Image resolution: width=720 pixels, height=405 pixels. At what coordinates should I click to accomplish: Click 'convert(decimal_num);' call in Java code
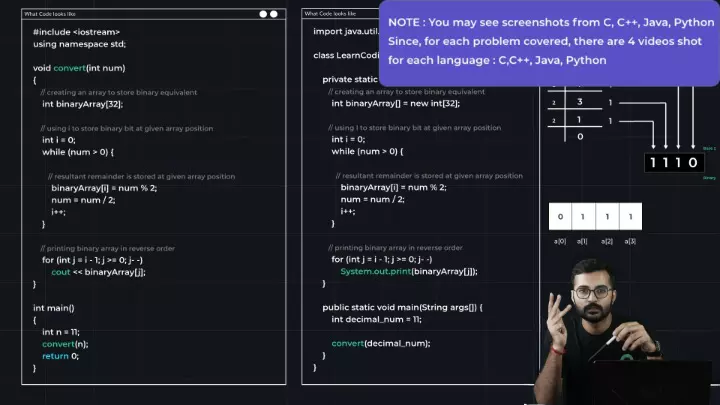pos(380,343)
